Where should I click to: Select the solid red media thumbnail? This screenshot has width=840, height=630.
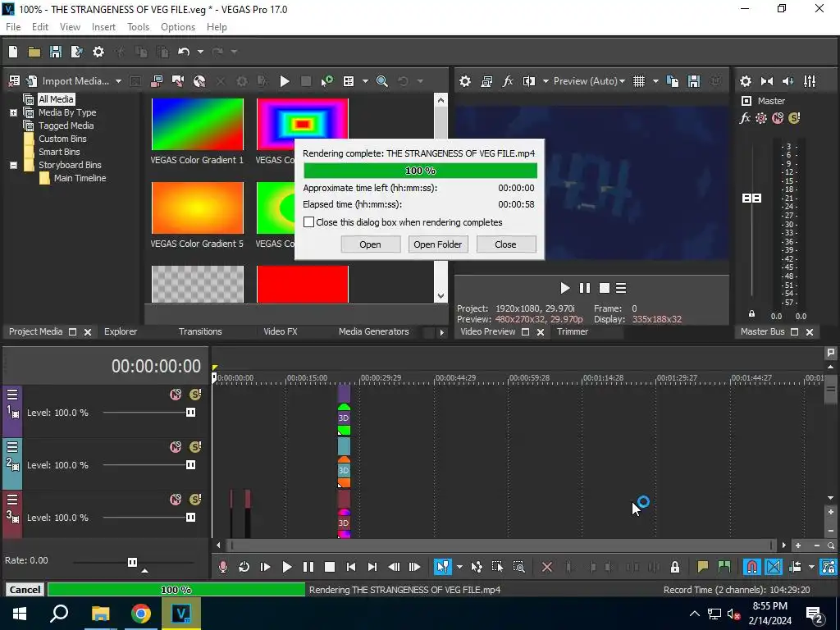pos(303,285)
